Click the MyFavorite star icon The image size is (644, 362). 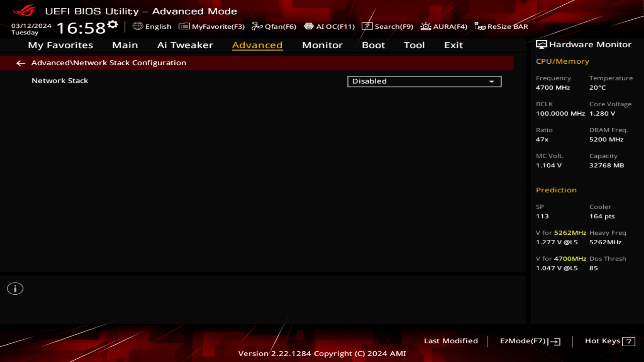[183, 26]
